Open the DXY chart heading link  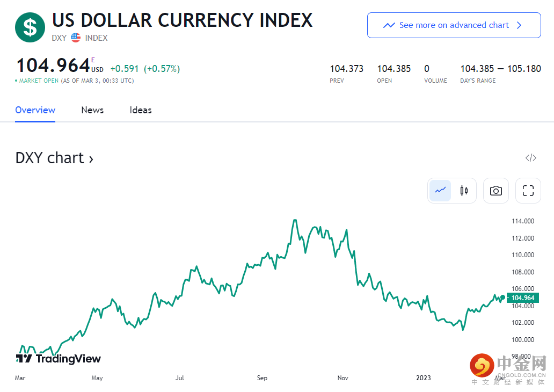[54, 158]
